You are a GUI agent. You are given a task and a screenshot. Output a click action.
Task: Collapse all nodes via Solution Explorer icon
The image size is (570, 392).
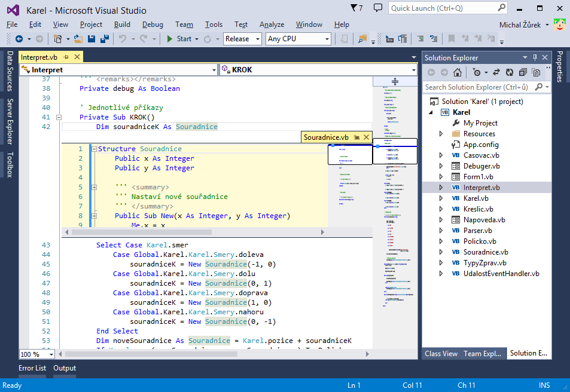pyautogui.click(x=523, y=72)
